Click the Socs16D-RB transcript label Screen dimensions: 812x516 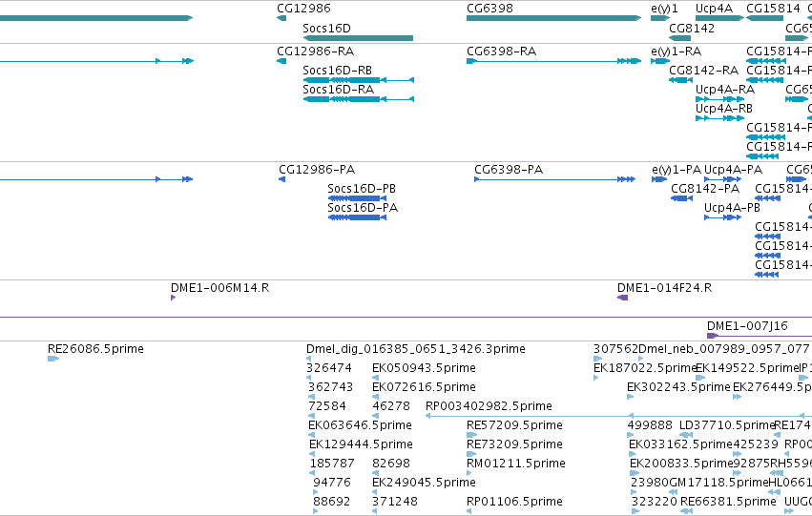337,70
